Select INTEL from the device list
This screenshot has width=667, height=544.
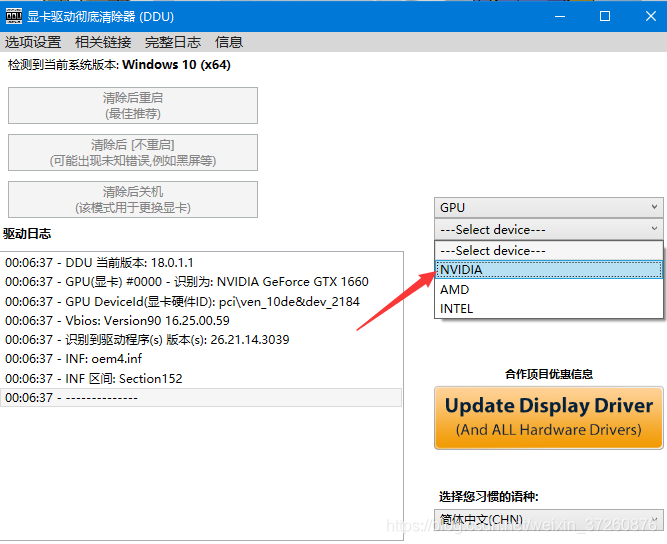[x=549, y=308]
